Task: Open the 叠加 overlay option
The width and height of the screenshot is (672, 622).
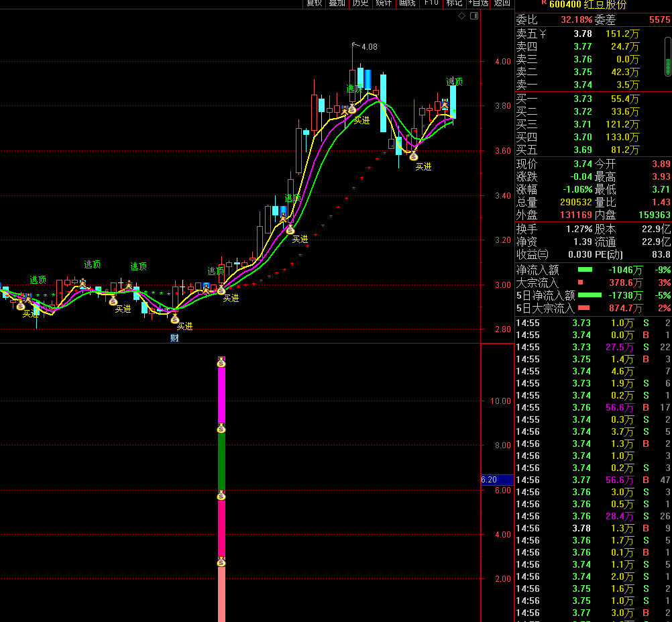Action: (337, 3)
